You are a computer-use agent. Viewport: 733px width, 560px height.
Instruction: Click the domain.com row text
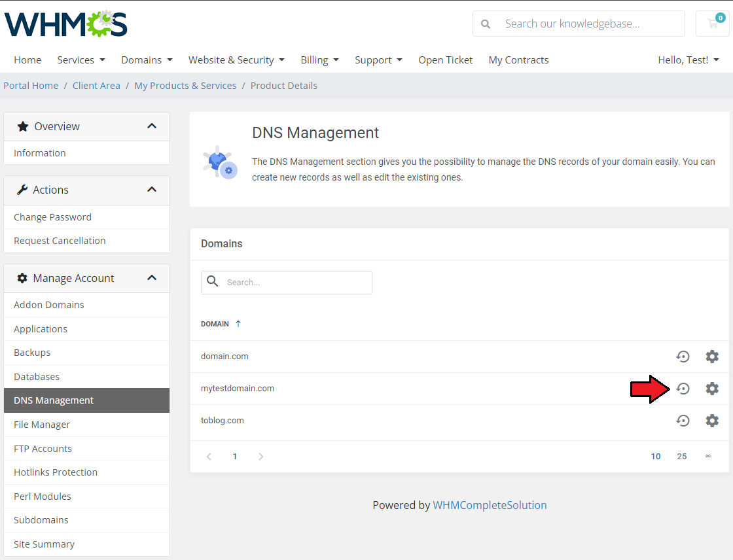pyautogui.click(x=225, y=356)
